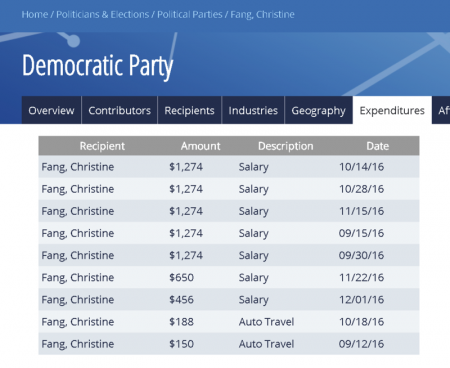Image resolution: width=450 pixels, height=368 pixels.
Task: Follow the Political Parties breadcrumb
Action: click(x=190, y=15)
